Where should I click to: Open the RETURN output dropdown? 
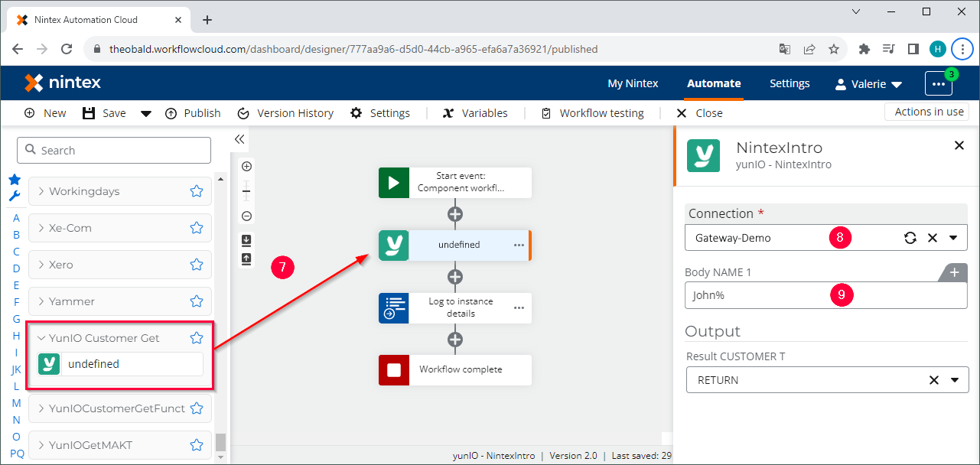[x=953, y=379]
